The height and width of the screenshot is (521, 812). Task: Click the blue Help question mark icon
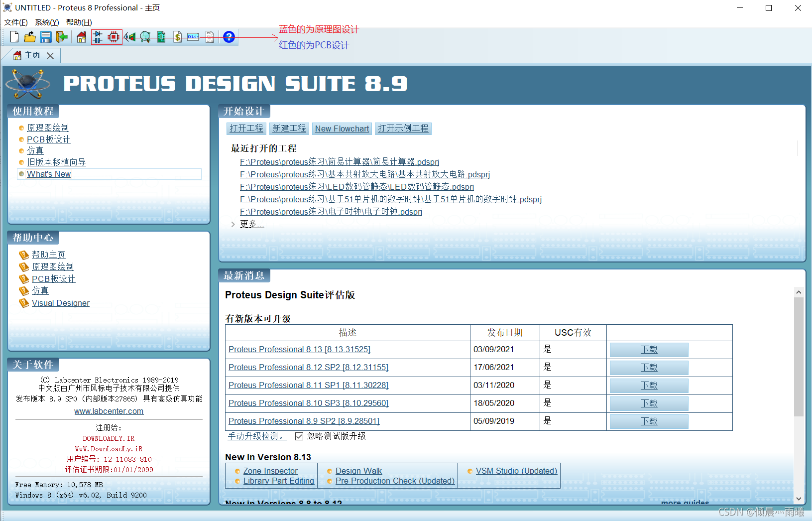[x=229, y=37]
